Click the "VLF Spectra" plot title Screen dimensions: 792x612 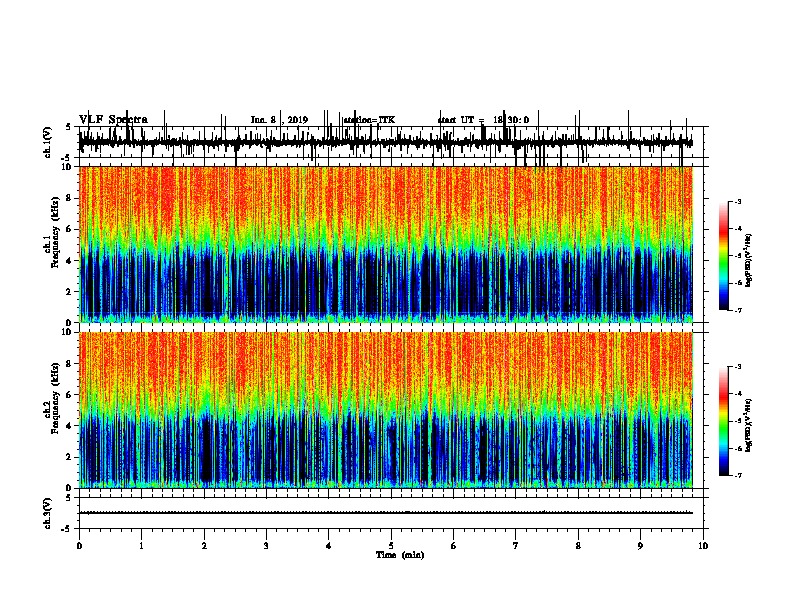point(113,120)
